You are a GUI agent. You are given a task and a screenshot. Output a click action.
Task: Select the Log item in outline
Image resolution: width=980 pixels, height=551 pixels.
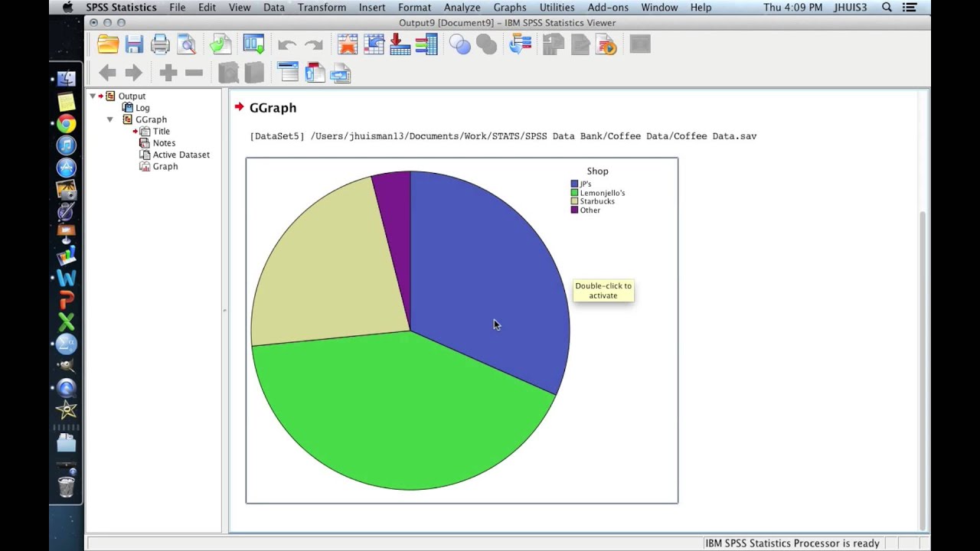pyautogui.click(x=142, y=108)
